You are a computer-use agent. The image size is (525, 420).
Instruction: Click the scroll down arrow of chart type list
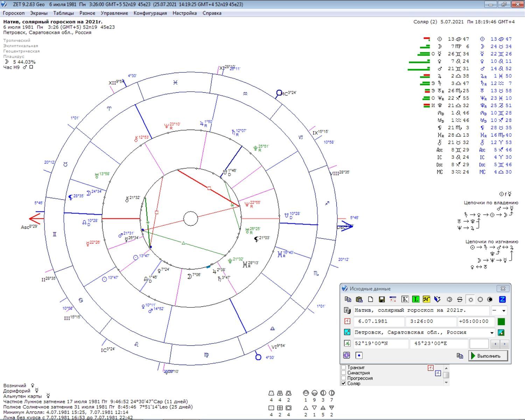coord(446,383)
